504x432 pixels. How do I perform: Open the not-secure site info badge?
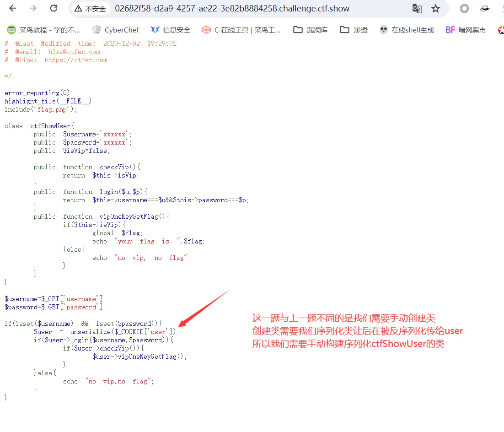90,9
